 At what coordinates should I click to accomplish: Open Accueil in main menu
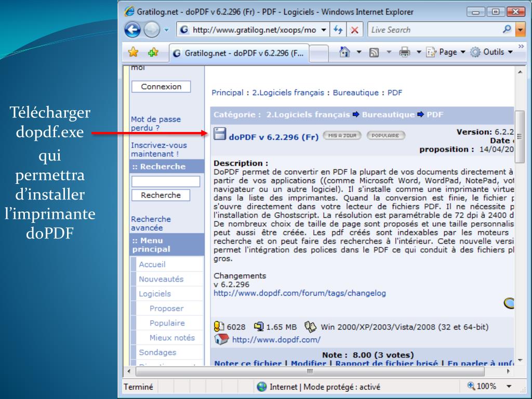tap(152, 264)
